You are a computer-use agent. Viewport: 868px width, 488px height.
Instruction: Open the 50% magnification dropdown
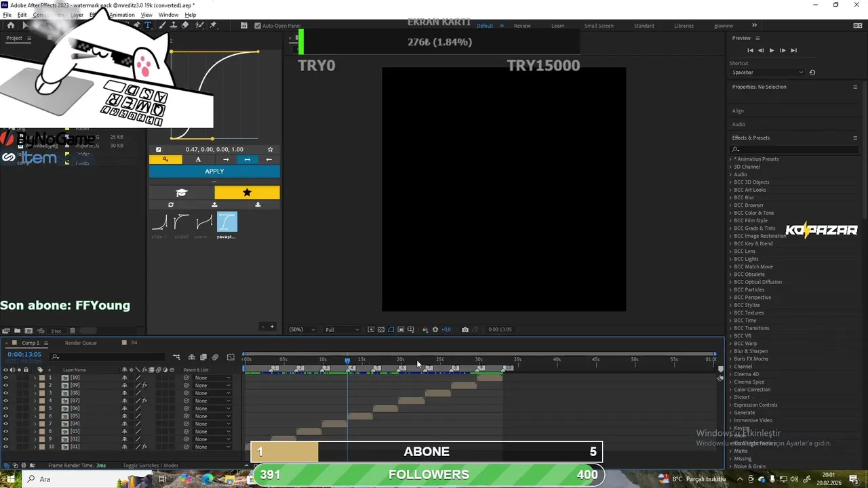click(x=302, y=329)
